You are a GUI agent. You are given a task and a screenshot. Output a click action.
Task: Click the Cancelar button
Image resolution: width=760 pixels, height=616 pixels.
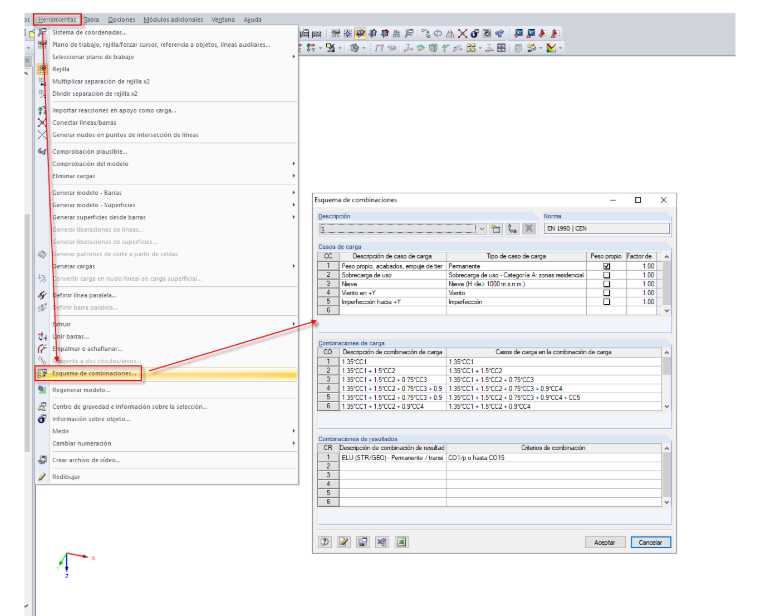[x=650, y=542]
